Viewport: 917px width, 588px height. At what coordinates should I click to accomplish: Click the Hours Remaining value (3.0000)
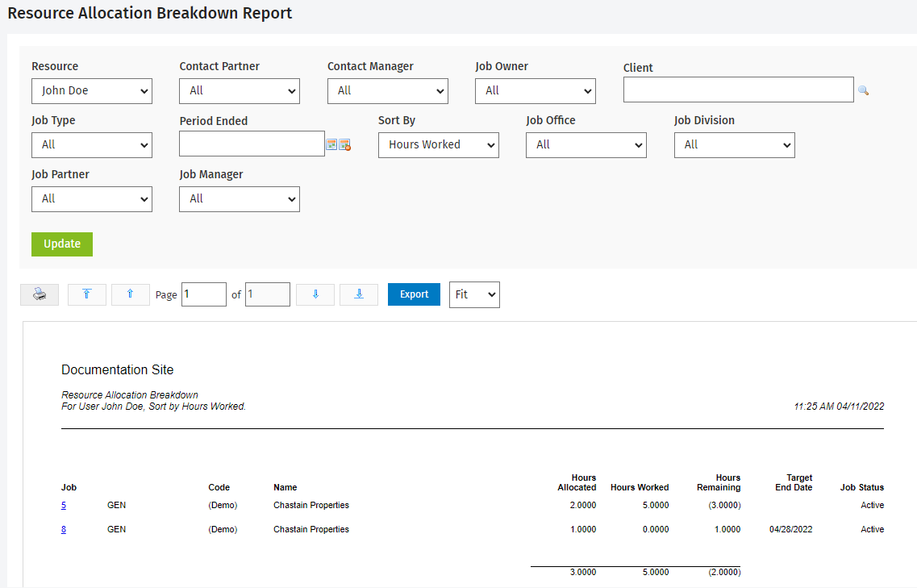724,505
